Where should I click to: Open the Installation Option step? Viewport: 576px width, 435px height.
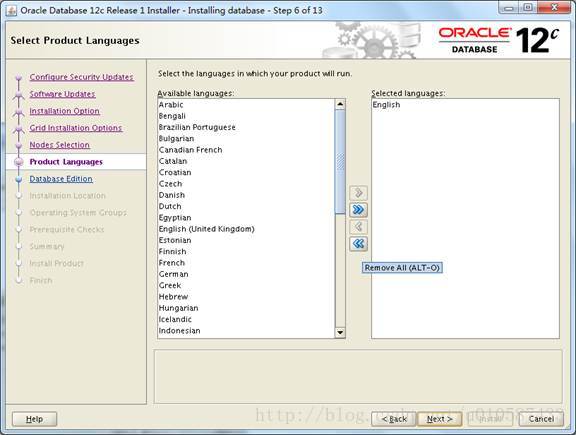65,111
